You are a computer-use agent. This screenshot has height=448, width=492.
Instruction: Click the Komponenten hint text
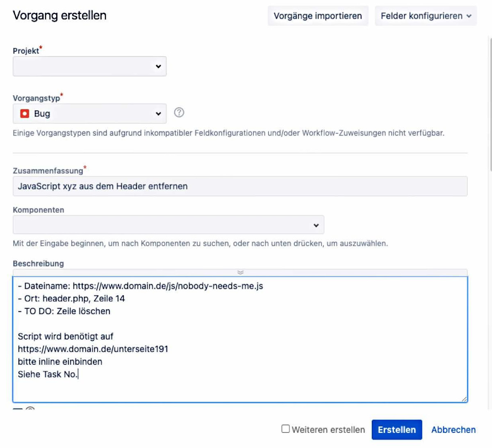[200, 243]
